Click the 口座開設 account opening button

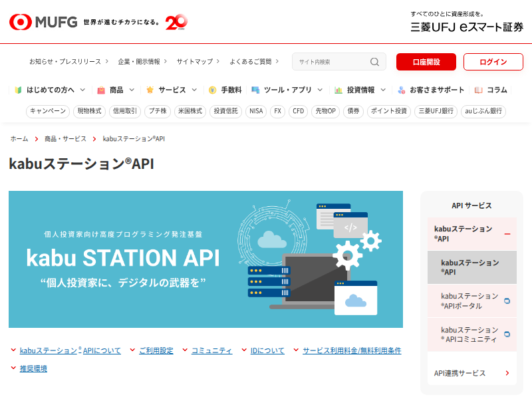point(426,61)
